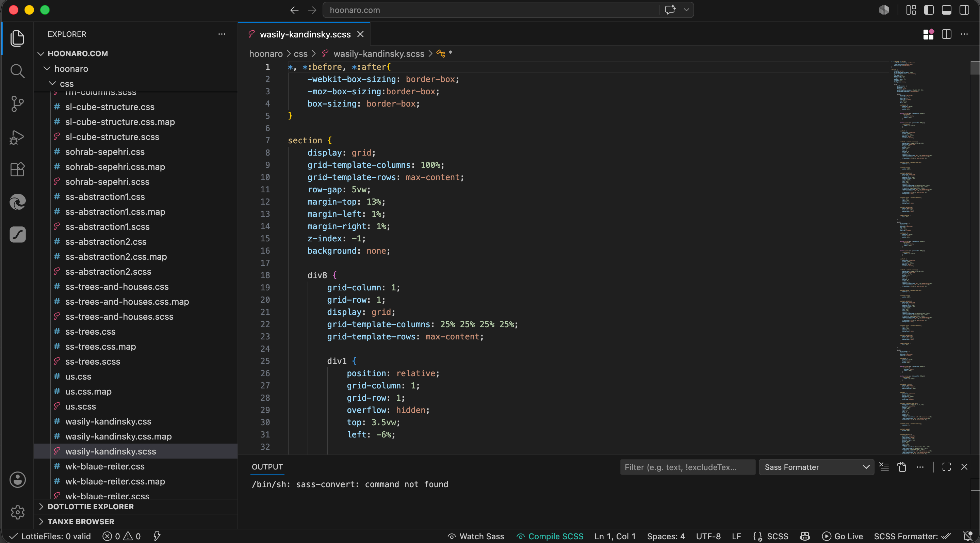The height and width of the screenshot is (543, 980).
Task: Select the OUTPUT panel tab
Action: click(x=267, y=467)
